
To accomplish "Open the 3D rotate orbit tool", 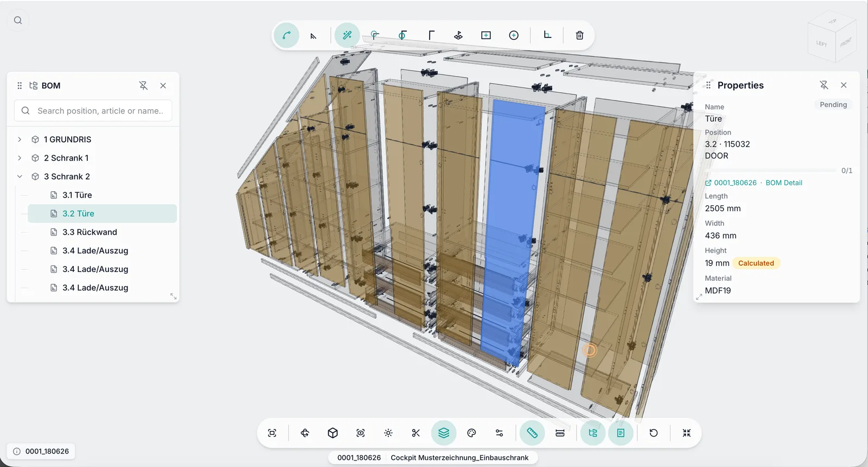I will (x=305, y=433).
